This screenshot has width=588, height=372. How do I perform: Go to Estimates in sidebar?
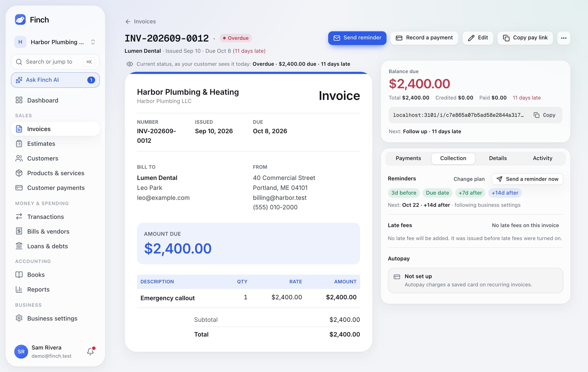55,144
